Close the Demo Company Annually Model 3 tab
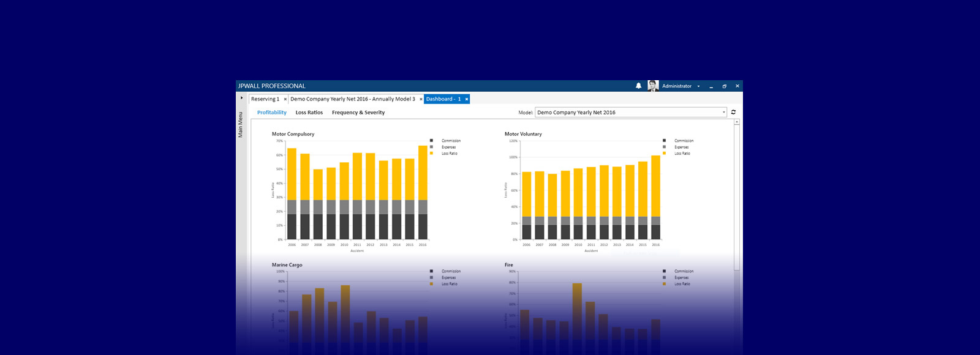The image size is (980, 355). tap(421, 99)
